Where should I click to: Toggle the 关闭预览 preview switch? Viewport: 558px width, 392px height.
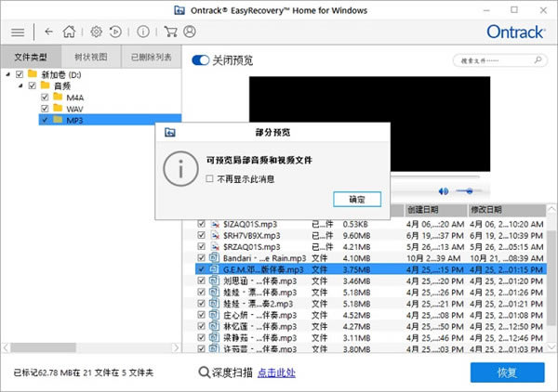(x=200, y=60)
